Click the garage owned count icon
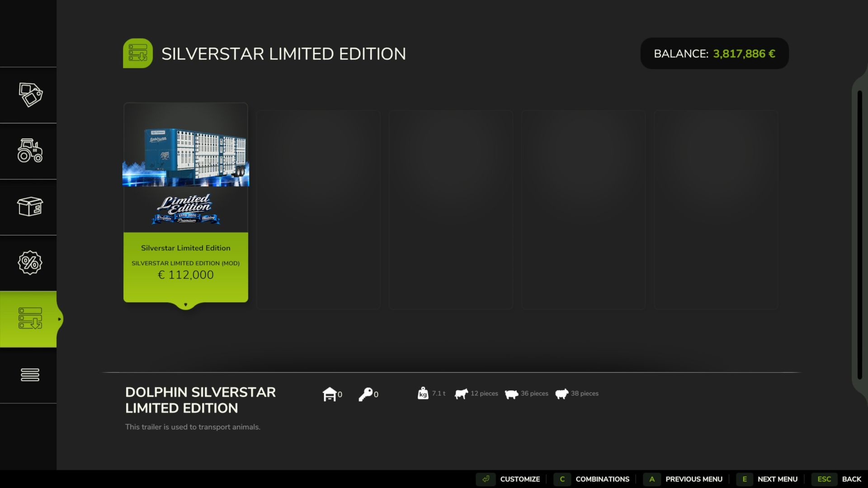 (x=330, y=394)
